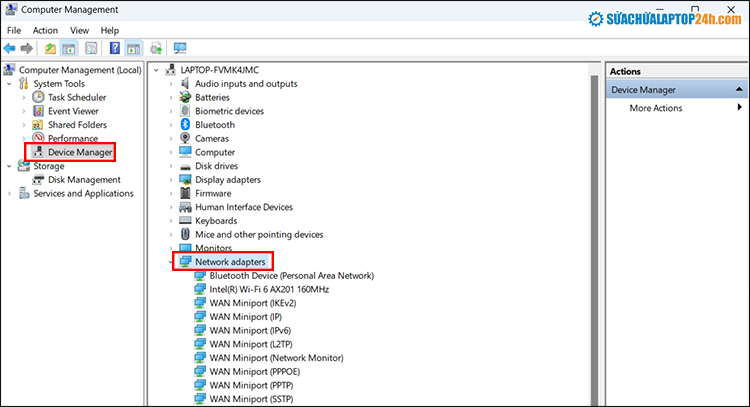750x407 pixels.
Task: Select WAN Miniport (IP) entry
Action: [x=245, y=317]
